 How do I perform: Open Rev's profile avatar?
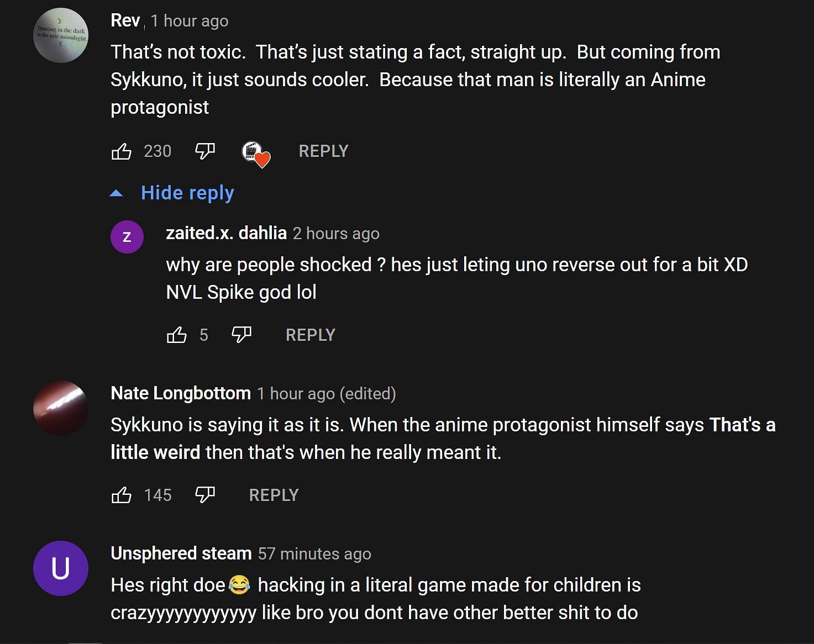coord(61,35)
